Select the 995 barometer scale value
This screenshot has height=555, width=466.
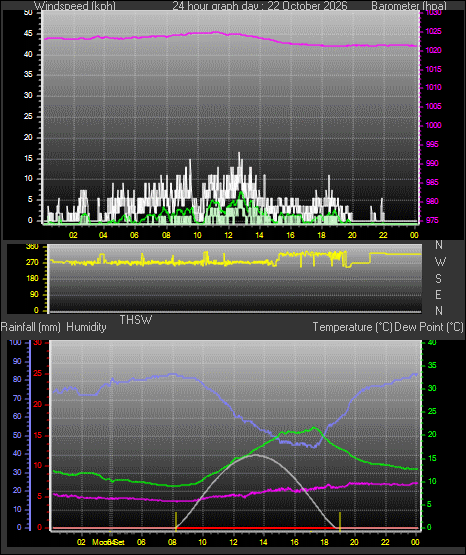click(x=432, y=144)
